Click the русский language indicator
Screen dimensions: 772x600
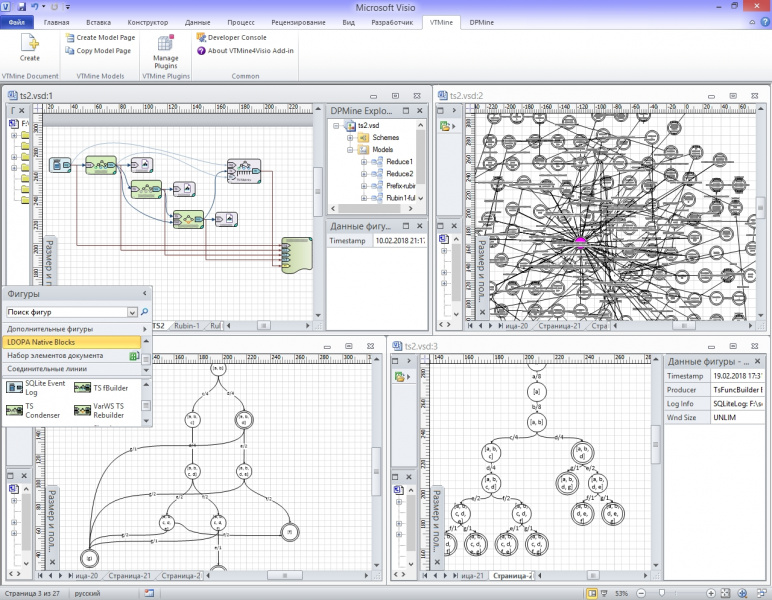pos(87,594)
